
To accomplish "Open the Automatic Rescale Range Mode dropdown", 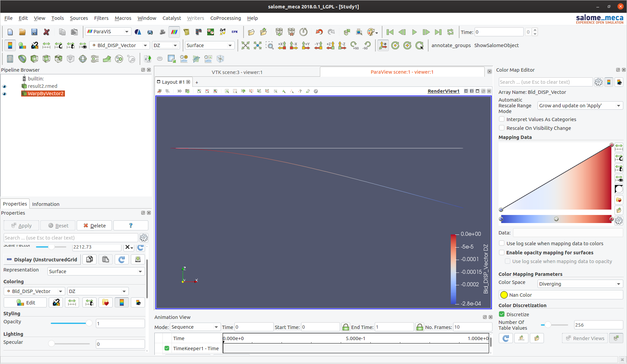I will (580, 106).
